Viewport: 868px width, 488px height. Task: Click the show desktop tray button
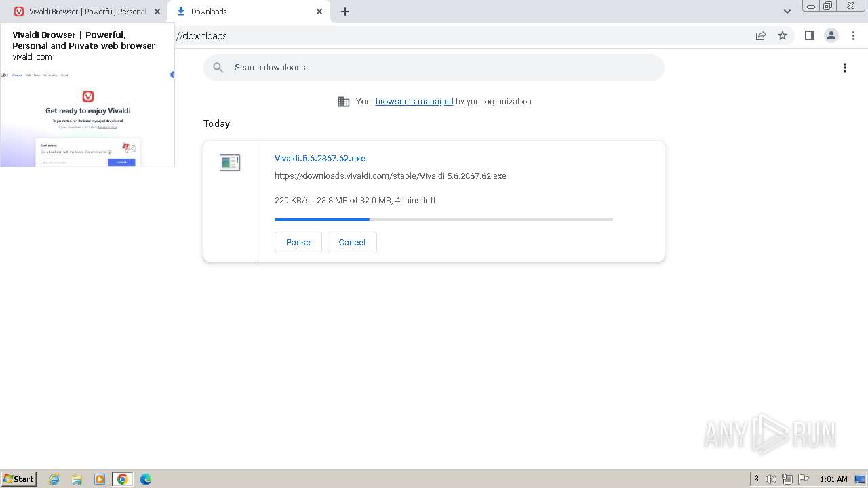(x=860, y=479)
